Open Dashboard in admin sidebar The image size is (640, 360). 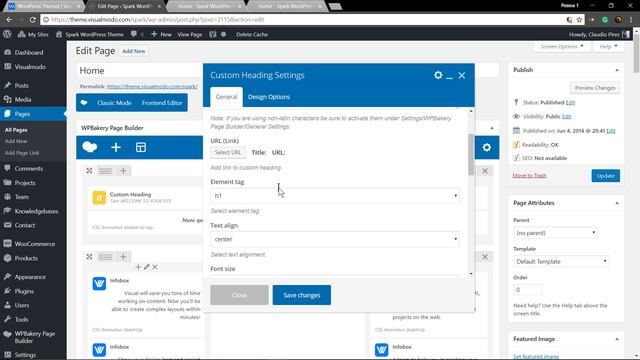29,52
